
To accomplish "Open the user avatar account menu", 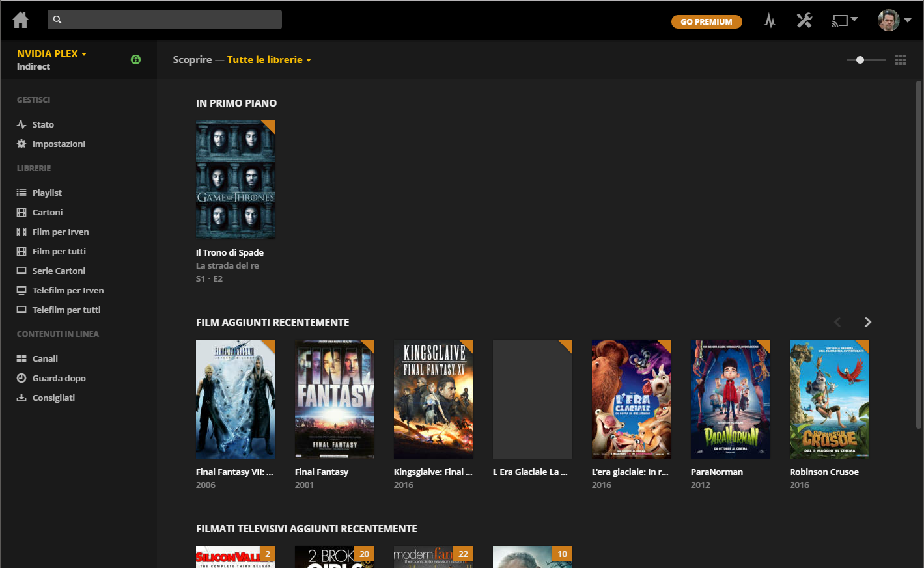I will click(x=894, y=20).
